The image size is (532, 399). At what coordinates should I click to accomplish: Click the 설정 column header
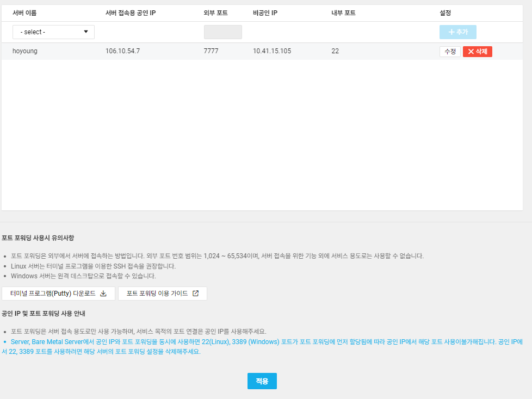tap(445, 13)
